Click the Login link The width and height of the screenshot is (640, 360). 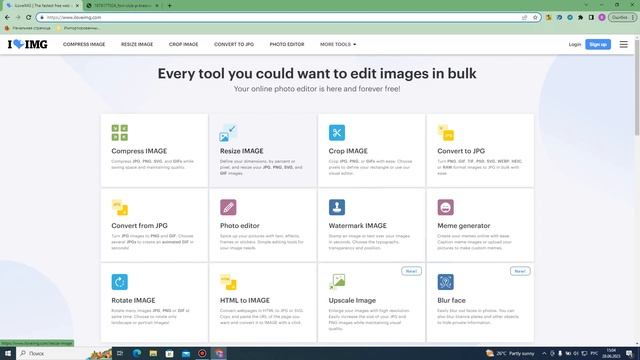click(575, 44)
